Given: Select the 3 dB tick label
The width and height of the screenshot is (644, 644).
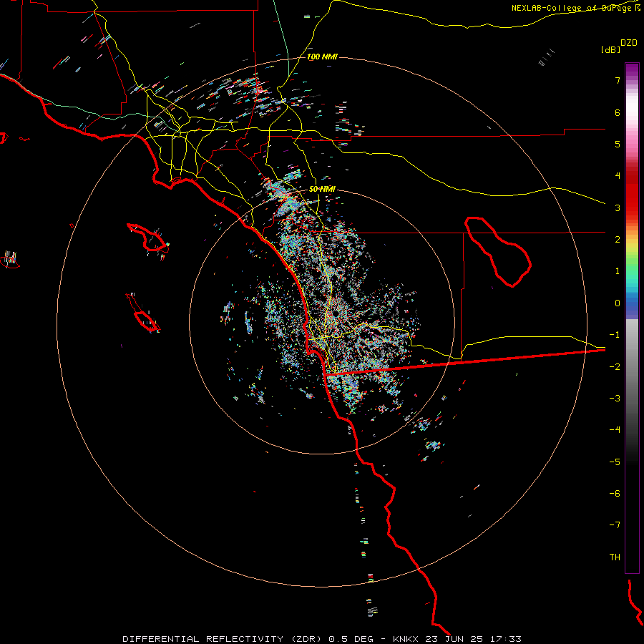Looking at the screenshot, I should pyautogui.click(x=618, y=208).
